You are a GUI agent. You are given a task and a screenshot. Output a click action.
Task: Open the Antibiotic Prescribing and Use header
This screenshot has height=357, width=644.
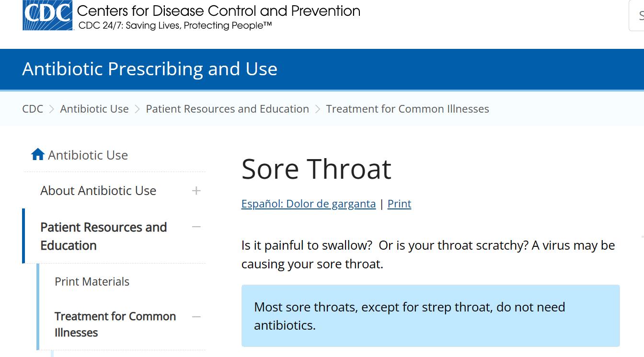point(149,69)
